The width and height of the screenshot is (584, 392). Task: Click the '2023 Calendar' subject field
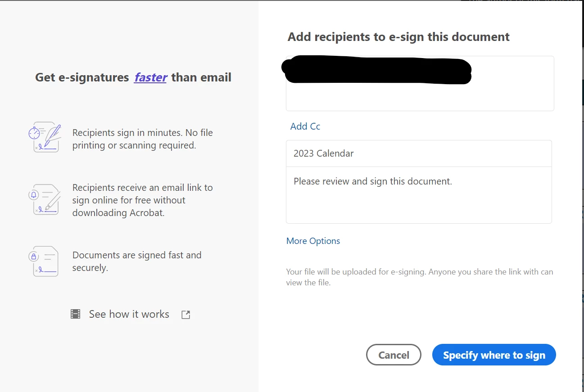click(x=419, y=153)
